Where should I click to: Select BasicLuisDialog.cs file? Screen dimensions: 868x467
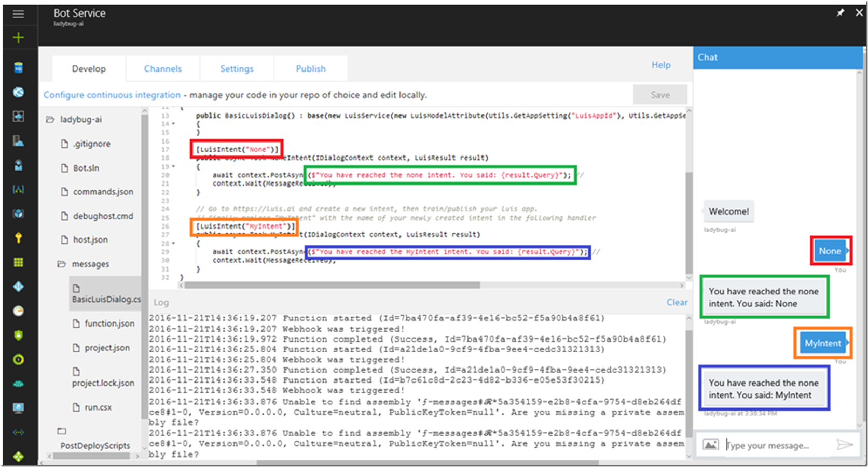point(106,293)
